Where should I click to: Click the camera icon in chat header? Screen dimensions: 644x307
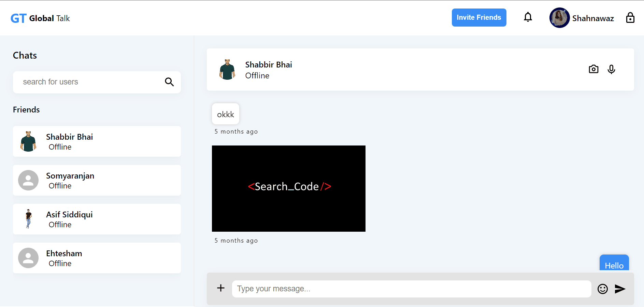[x=593, y=69]
